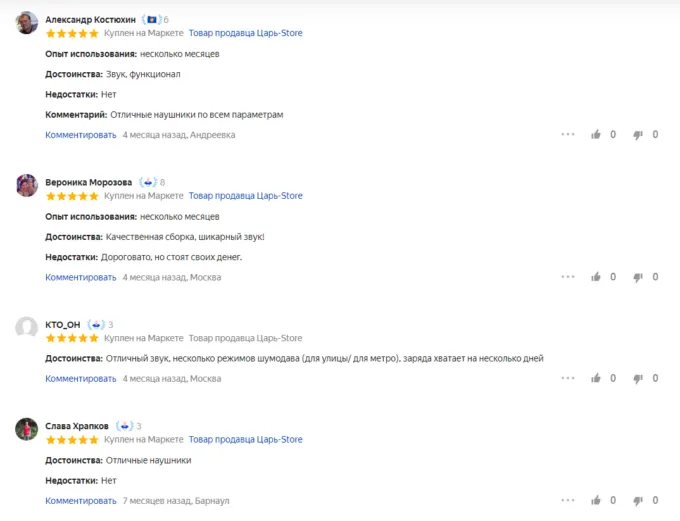Thumbs up Вероника Морозова's review
Image resolution: width=680 pixels, height=521 pixels.
(x=596, y=277)
